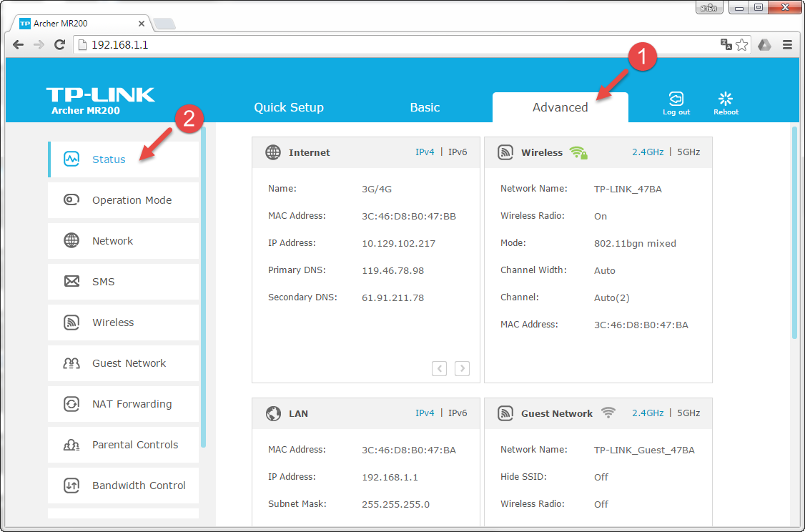The height and width of the screenshot is (532, 805).
Task: Open the Parental Controls menu item
Action: pyautogui.click(x=123, y=445)
